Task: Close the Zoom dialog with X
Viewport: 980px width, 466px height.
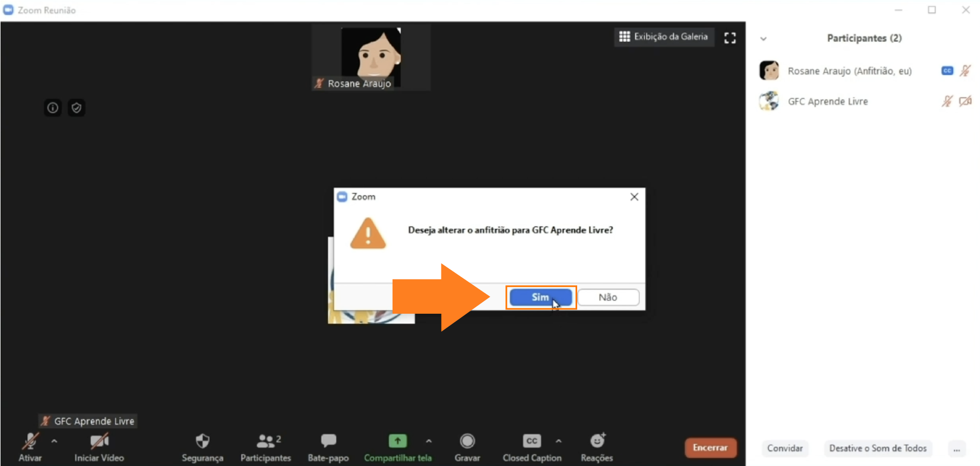Action: click(x=634, y=197)
